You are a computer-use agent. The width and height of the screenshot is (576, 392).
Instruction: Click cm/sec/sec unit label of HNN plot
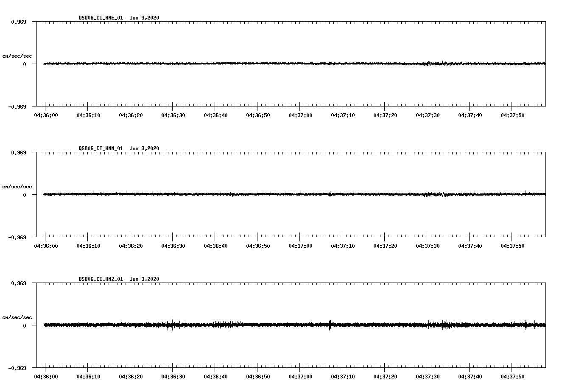pyautogui.click(x=17, y=187)
